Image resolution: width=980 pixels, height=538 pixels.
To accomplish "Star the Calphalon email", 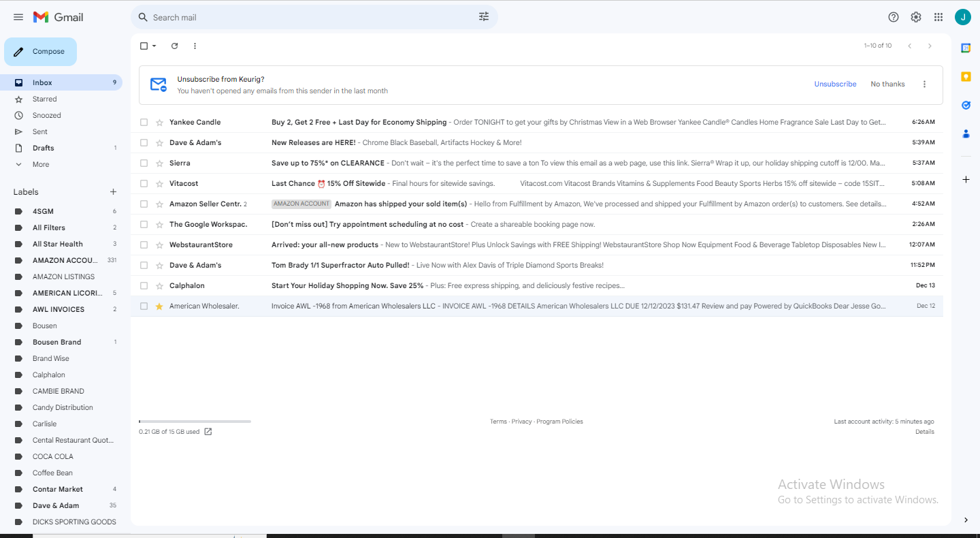I will [x=159, y=286].
